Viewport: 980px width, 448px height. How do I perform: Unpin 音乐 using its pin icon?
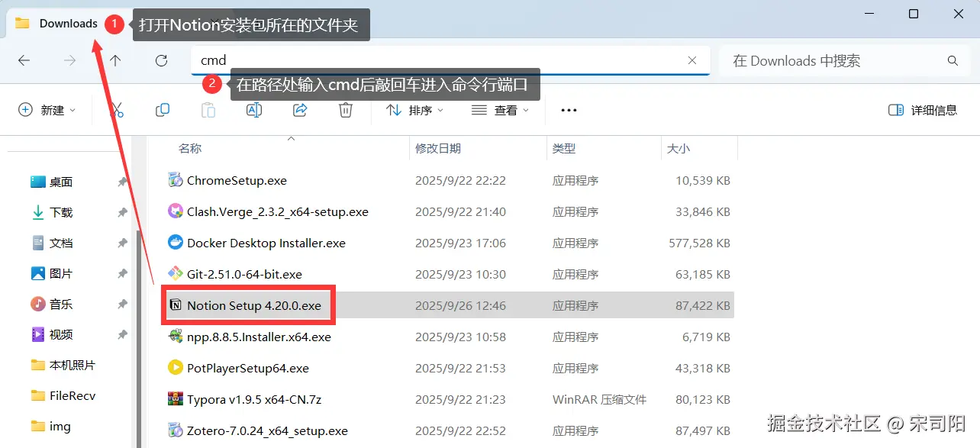click(122, 304)
